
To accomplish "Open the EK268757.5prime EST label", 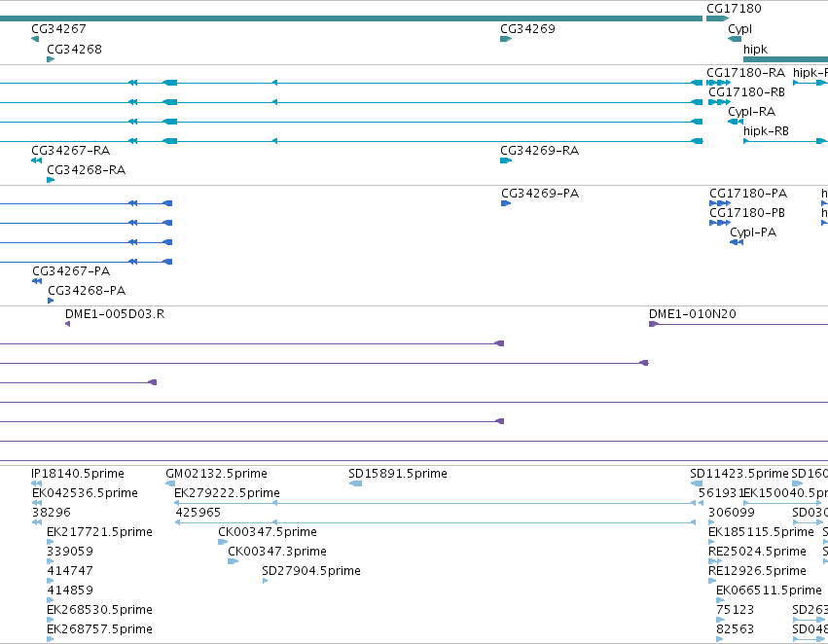I will [99, 629].
